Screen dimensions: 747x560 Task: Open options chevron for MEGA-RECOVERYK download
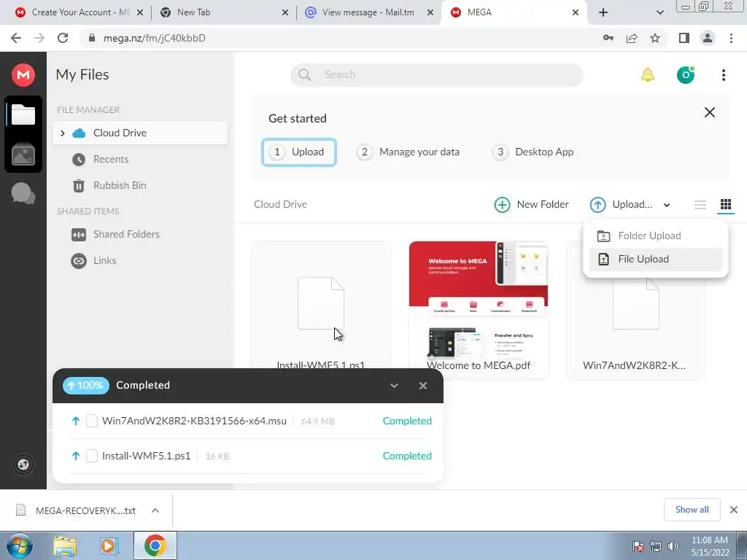click(155, 510)
